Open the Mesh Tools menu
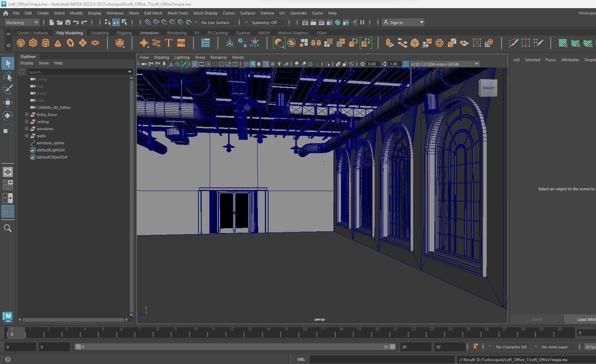This screenshot has width=596, height=364. (x=178, y=13)
